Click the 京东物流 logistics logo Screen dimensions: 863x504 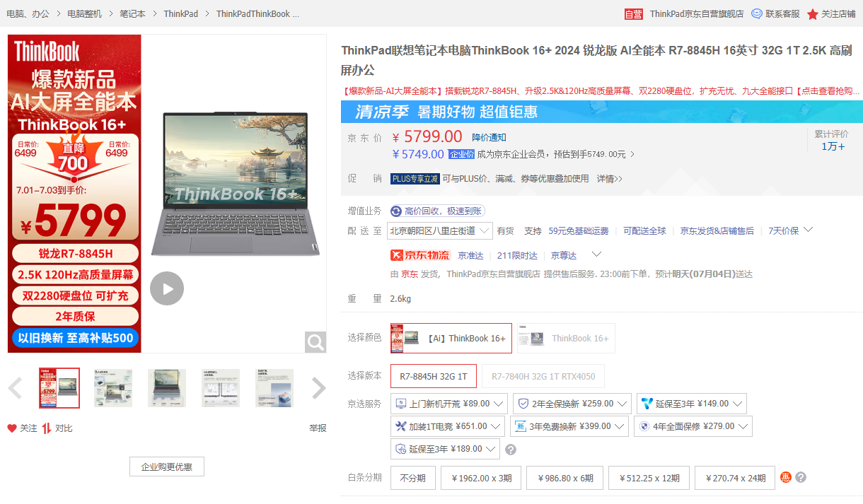click(420, 255)
